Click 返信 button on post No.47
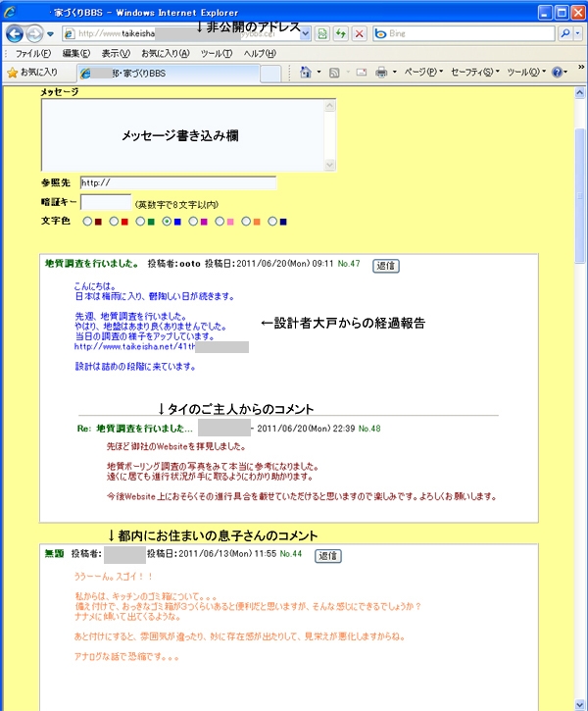 click(386, 266)
